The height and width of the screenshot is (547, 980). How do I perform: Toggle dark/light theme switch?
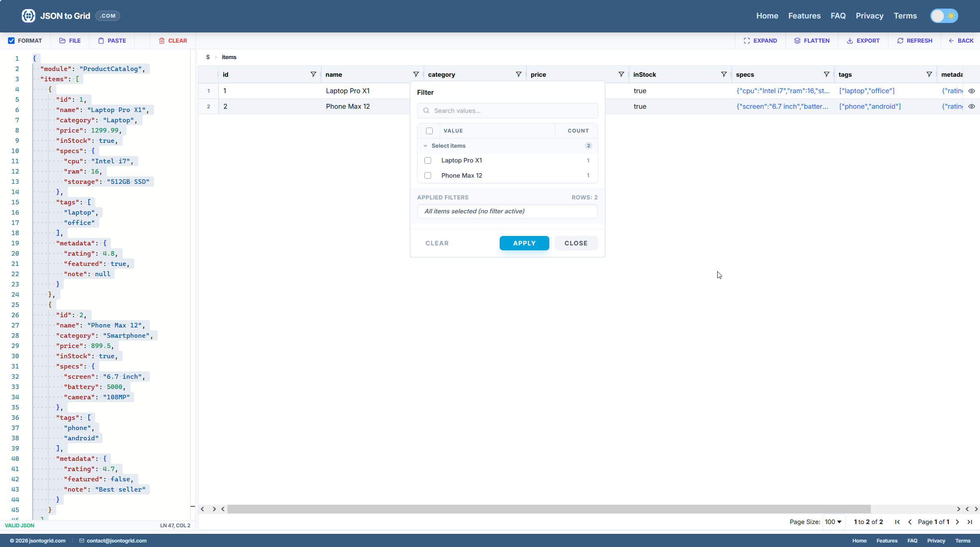tap(944, 16)
